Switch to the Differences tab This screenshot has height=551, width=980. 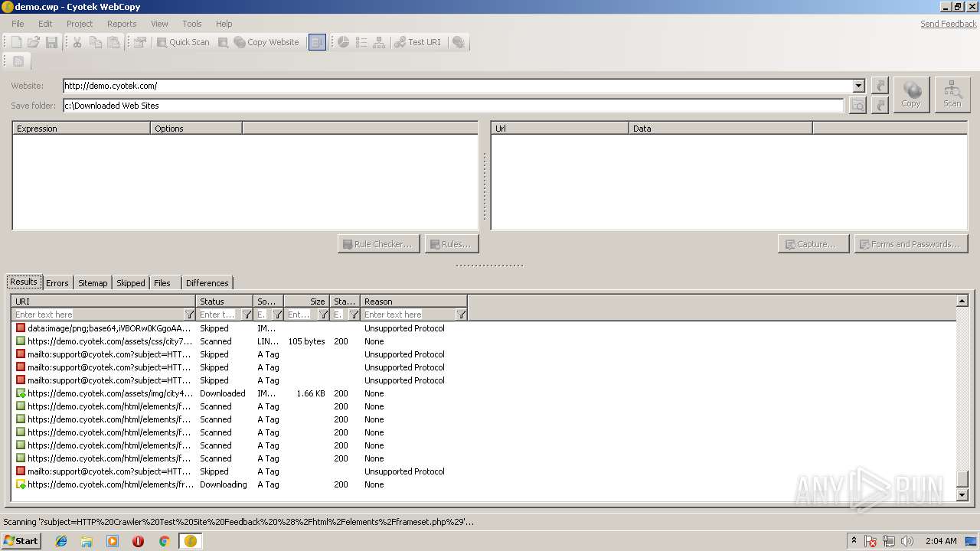(x=207, y=283)
